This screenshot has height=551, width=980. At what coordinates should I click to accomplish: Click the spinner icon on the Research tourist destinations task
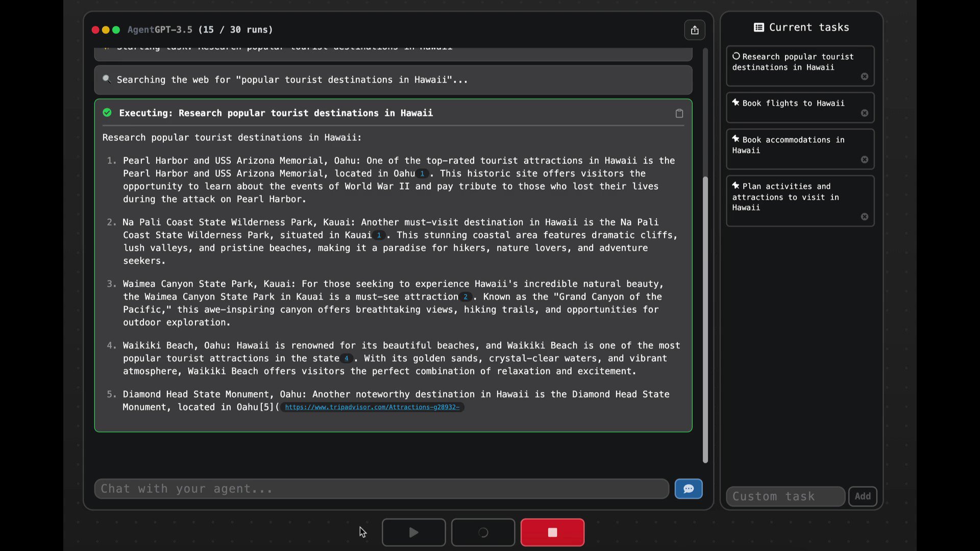(737, 56)
